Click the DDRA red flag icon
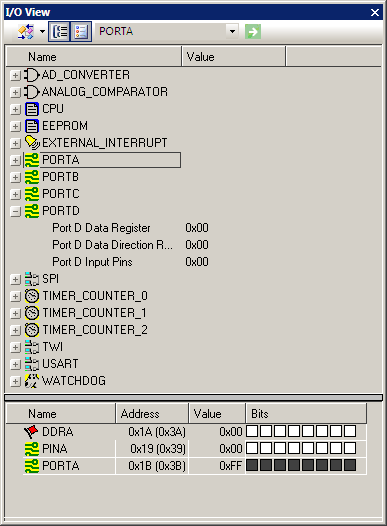Viewport: 387px width, 526px height. (31, 432)
